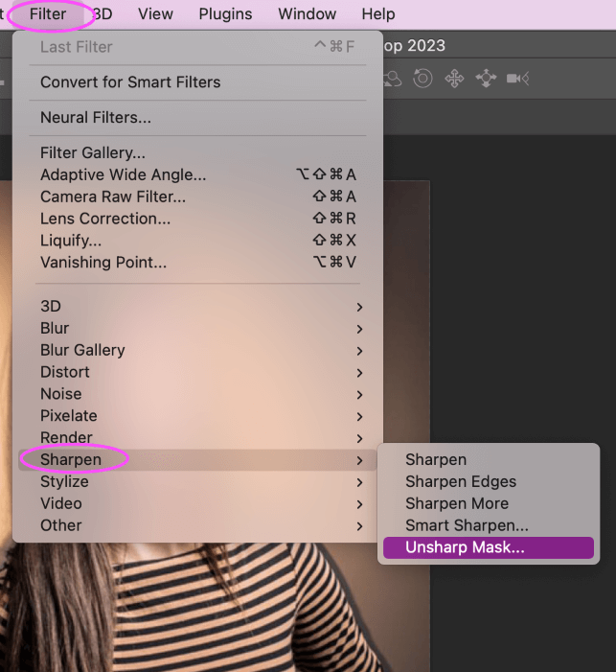Choose Lens Correction filter

coord(197,219)
